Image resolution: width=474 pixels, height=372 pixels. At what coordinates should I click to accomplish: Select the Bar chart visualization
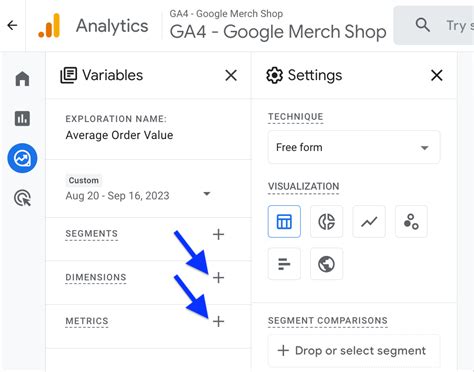[284, 264]
